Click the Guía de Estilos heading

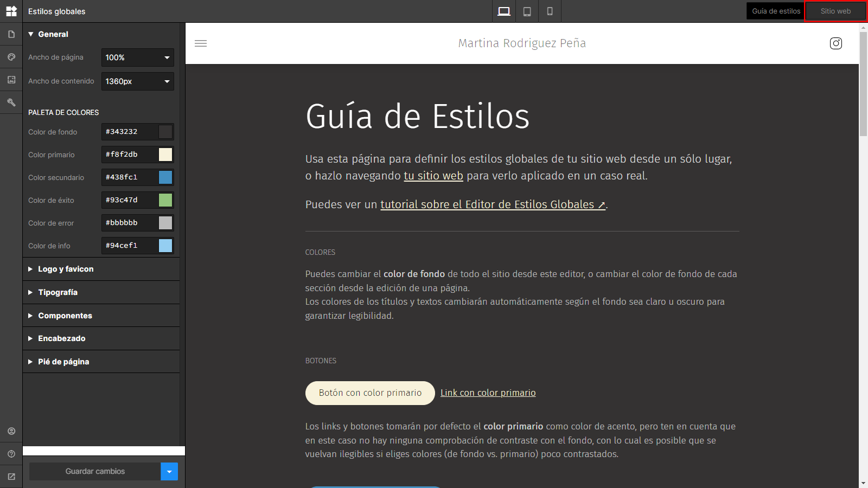click(417, 117)
